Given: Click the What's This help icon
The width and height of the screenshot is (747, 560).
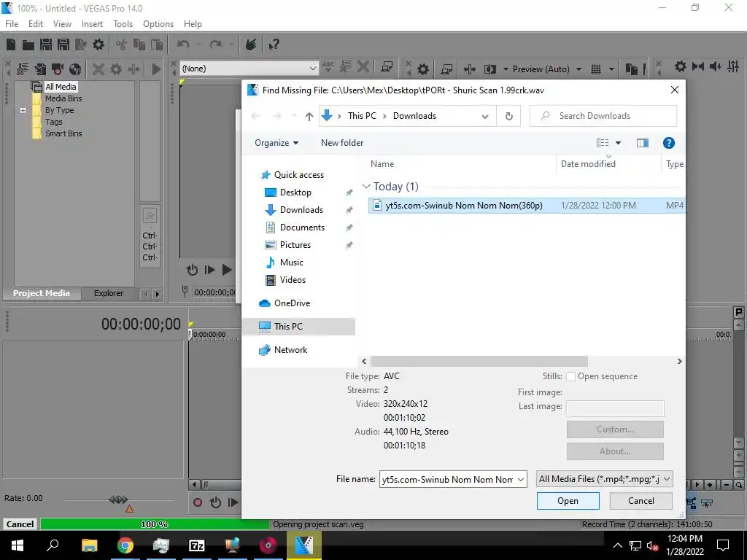Looking at the screenshot, I should [274, 44].
